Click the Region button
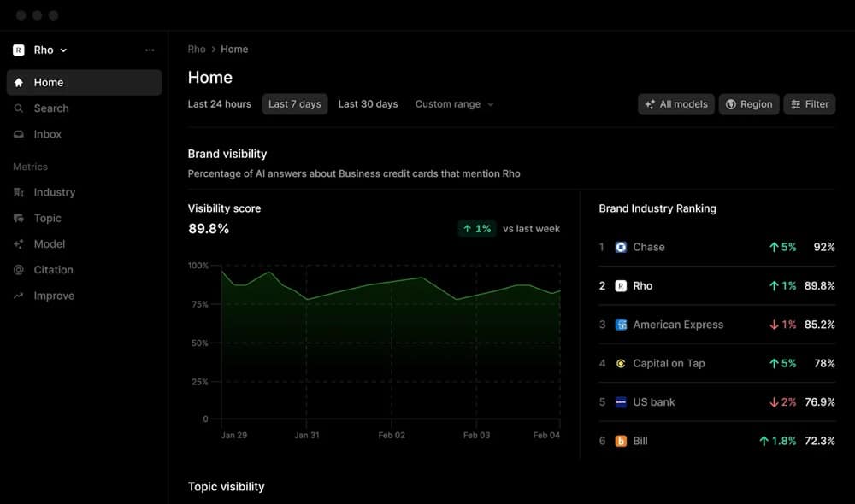The width and height of the screenshot is (855, 504). click(749, 104)
